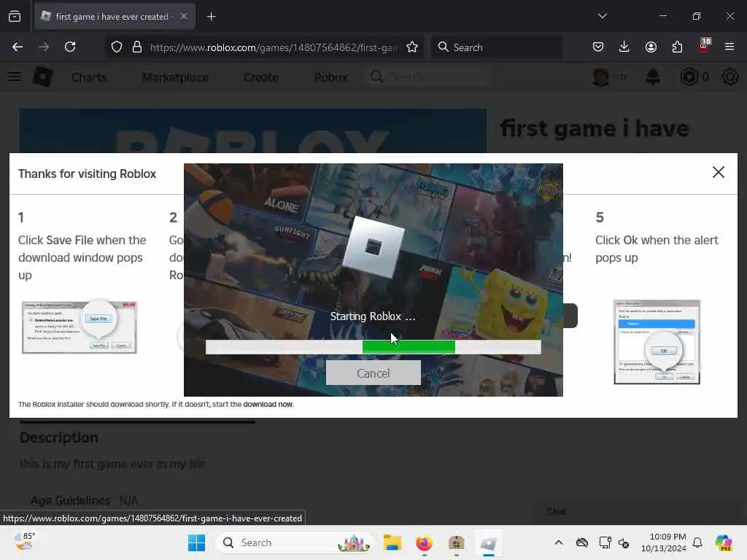Click the Roblox site search field
Viewport: 747px width, 560px height.
click(x=428, y=77)
